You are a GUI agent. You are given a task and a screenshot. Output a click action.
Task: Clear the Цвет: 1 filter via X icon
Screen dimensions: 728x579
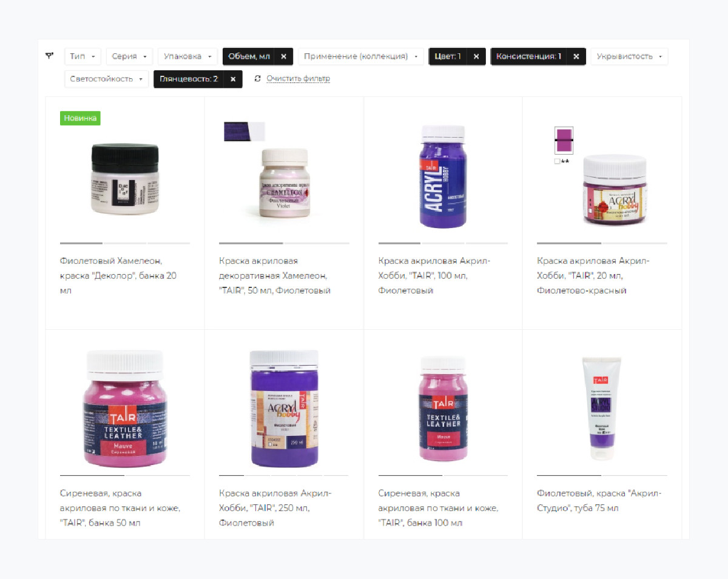click(x=476, y=56)
